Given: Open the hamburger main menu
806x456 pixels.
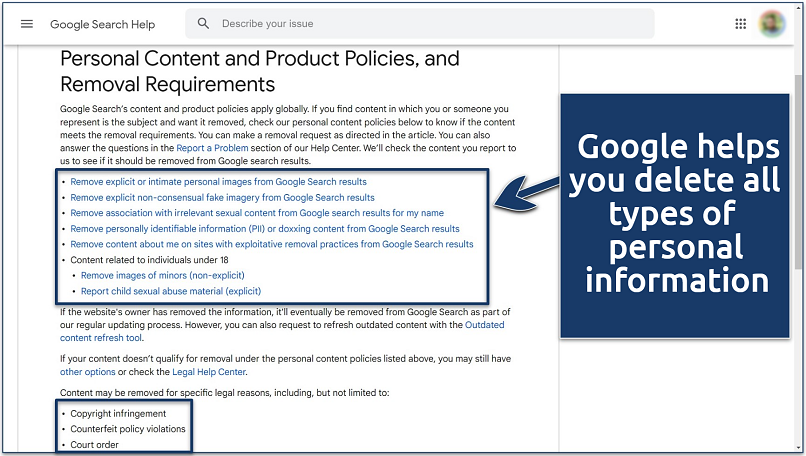Looking at the screenshot, I should click(x=27, y=24).
